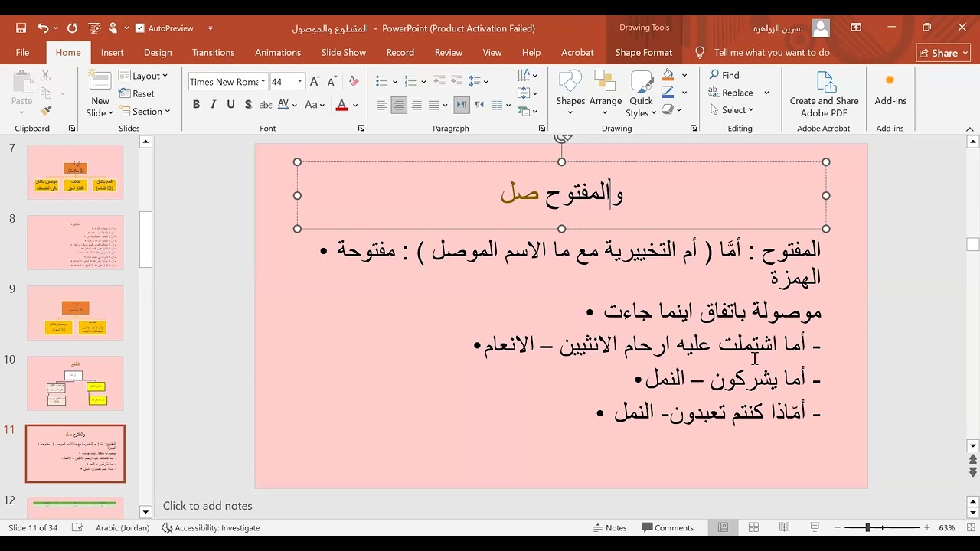Open Paragraph dialog launcher
Image resolution: width=980 pixels, height=551 pixels.
[x=542, y=129]
